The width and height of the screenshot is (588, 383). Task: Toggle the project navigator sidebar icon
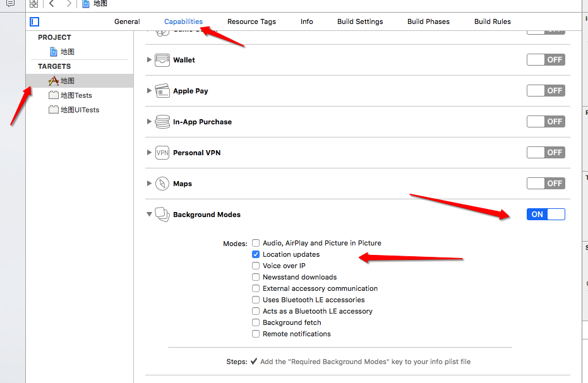click(x=34, y=21)
